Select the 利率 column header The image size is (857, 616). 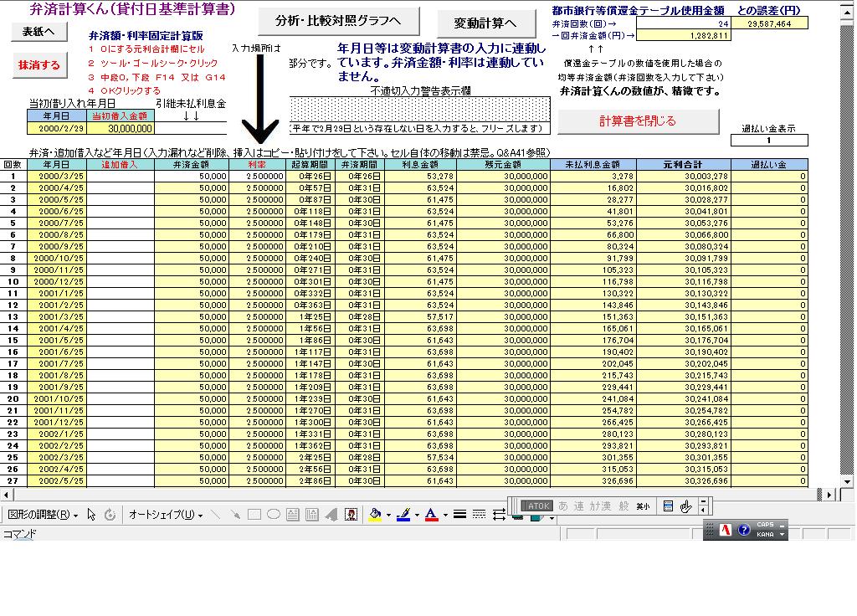tap(257, 165)
